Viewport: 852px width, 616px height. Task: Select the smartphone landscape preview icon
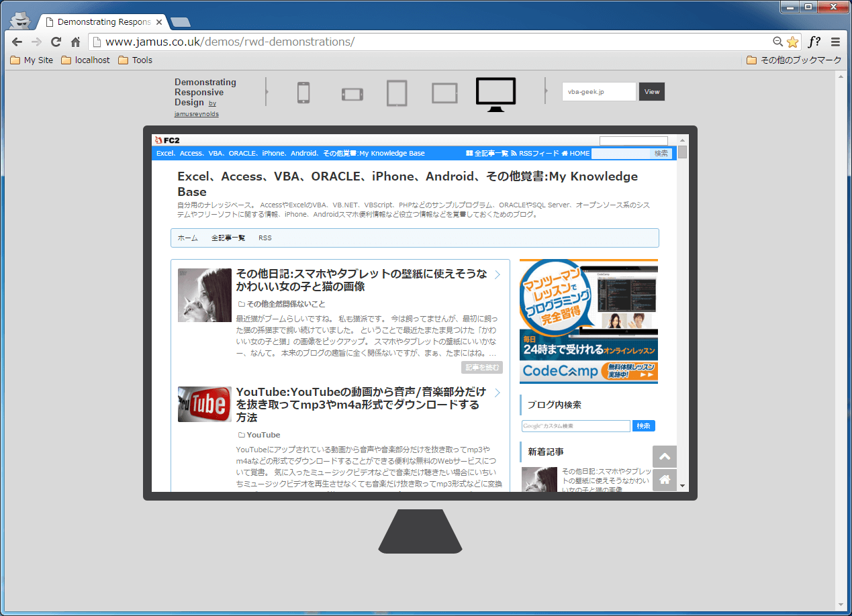[352, 94]
